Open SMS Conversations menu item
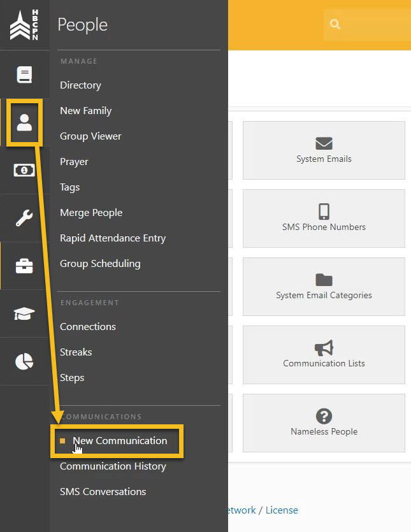Image resolution: width=411 pixels, height=532 pixels. (x=103, y=492)
